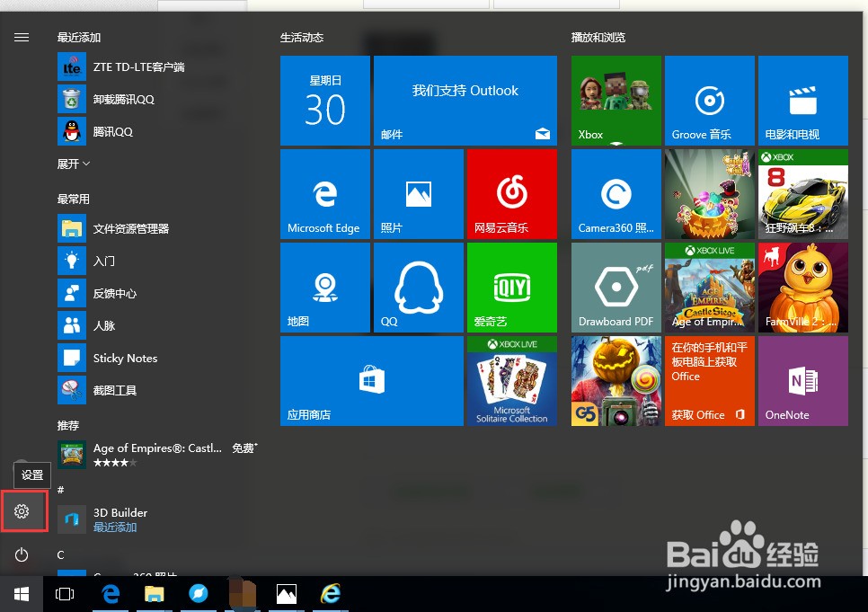
Task: Open FarmVille 2 tile
Action: [x=803, y=288]
